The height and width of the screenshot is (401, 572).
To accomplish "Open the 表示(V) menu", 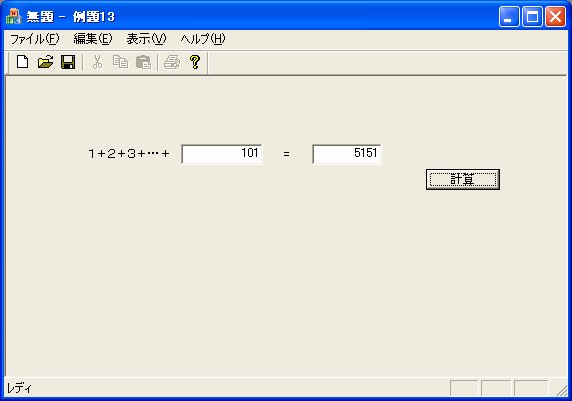I will pos(146,39).
